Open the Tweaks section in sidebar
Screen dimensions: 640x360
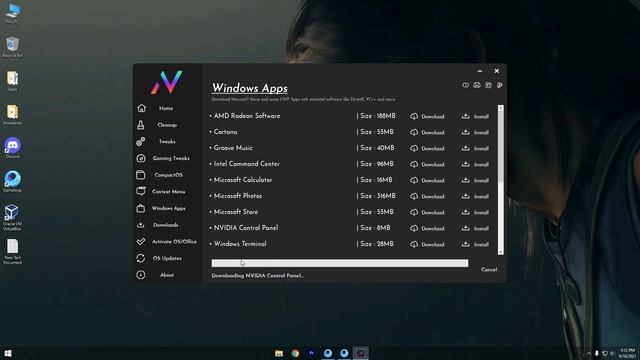pyautogui.click(x=167, y=142)
